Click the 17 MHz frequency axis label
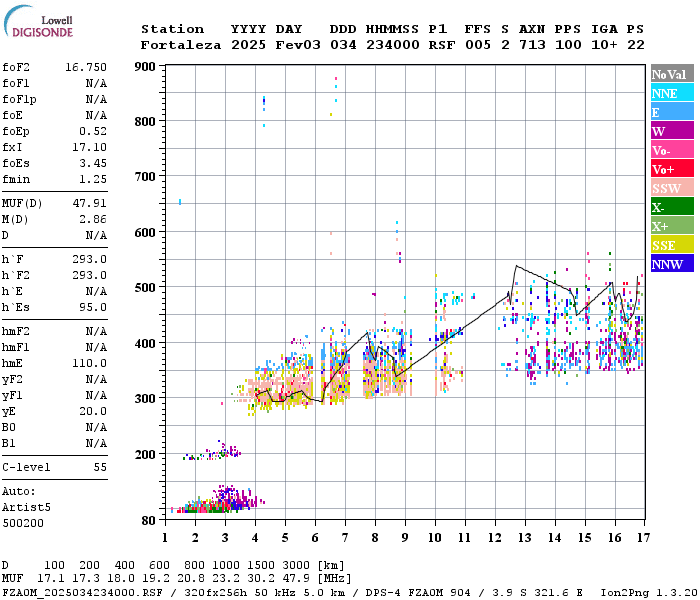The width and height of the screenshot is (700, 600). (x=643, y=538)
